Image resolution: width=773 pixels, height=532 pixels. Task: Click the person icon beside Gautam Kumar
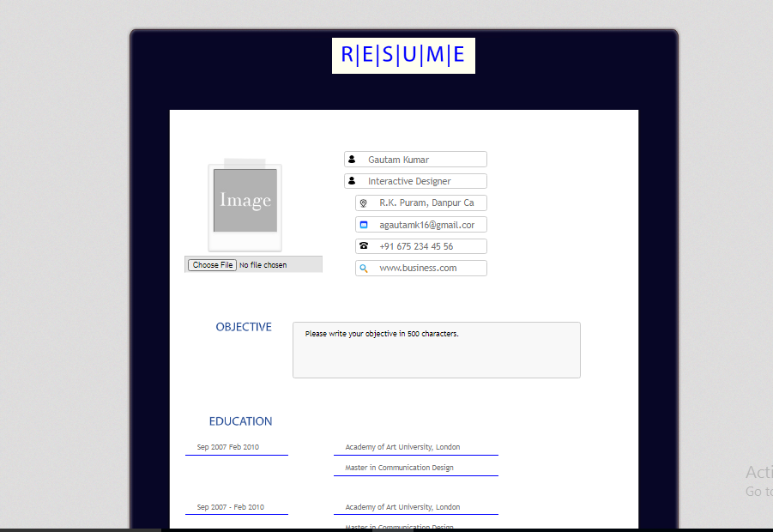(352, 160)
